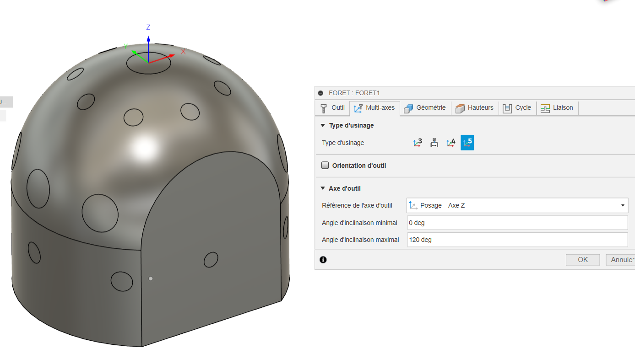Collapse the Type d'usinage section
635x364 pixels.
(x=323, y=125)
